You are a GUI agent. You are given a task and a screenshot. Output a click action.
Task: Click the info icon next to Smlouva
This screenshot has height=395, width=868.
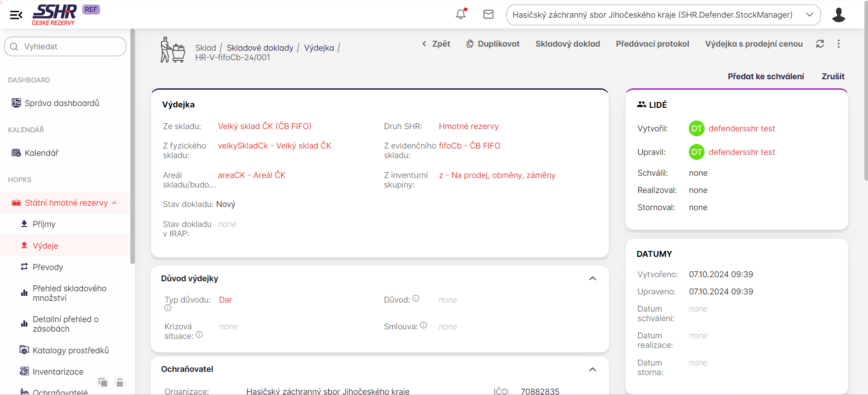(424, 325)
